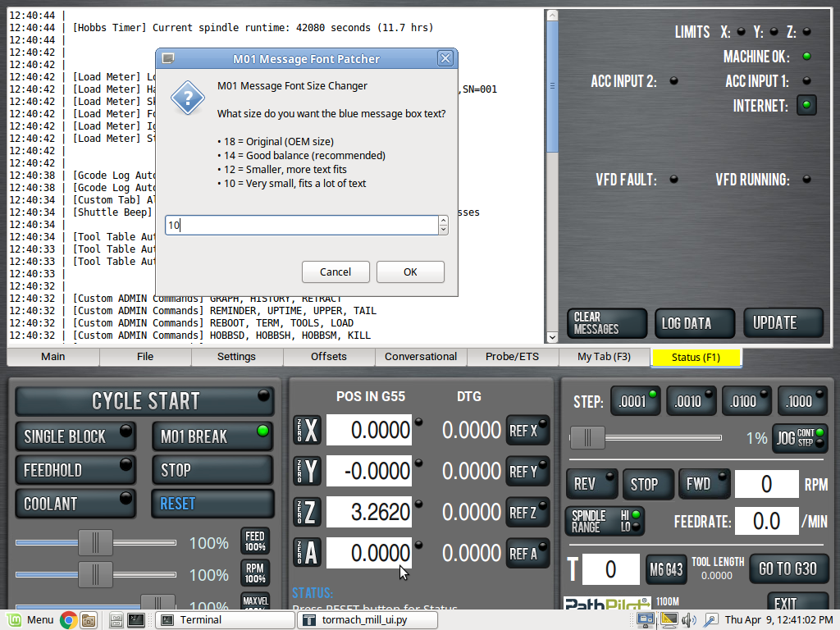Toggle the M01 BREAK button
Image resolution: width=840 pixels, height=630 pixels.
(x=212, y=436)
